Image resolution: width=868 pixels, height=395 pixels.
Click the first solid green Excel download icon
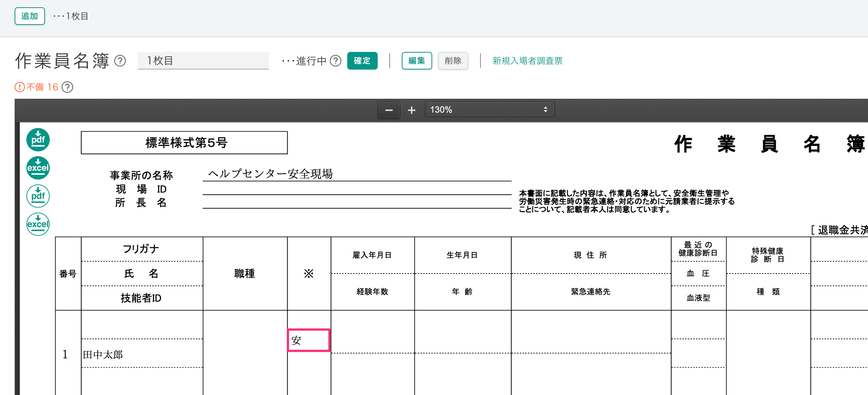pos(38,168)
